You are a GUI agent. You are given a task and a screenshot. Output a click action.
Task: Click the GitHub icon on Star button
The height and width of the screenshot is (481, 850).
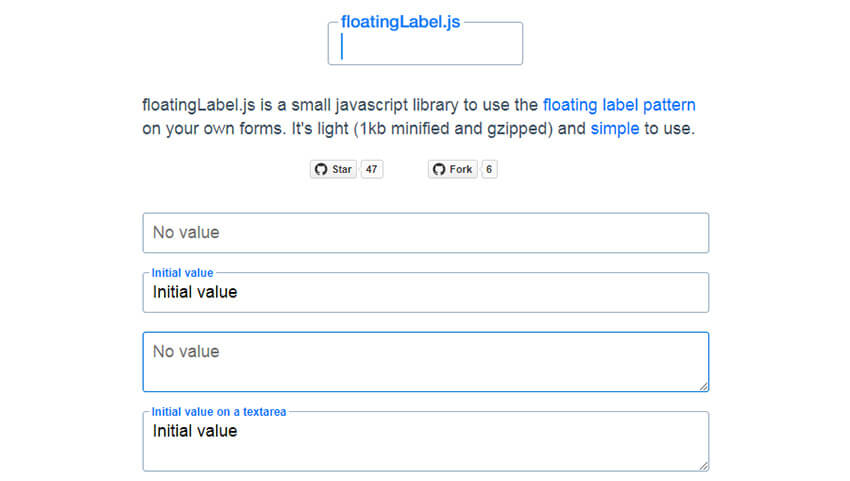tap(321, 169)
